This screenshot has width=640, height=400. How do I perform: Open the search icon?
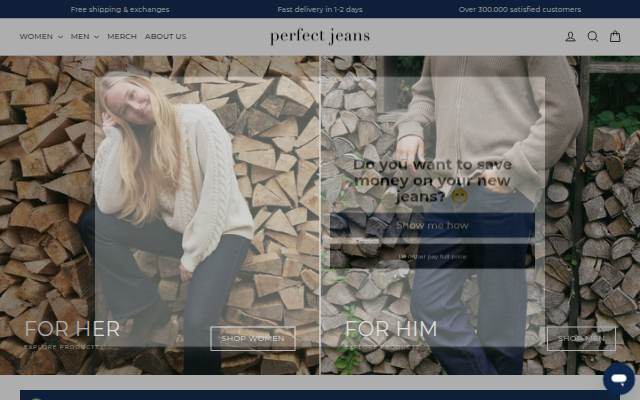(x=593, y=36)
